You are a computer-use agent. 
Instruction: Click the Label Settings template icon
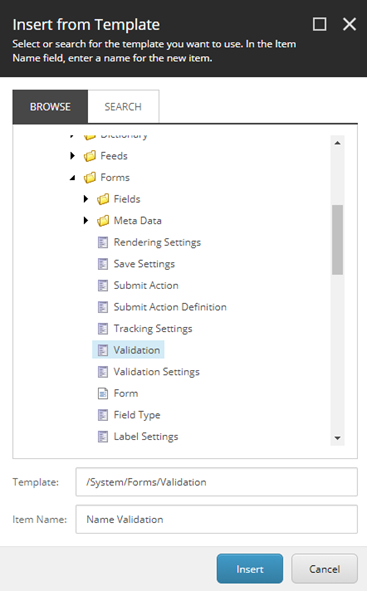[103, 437]
